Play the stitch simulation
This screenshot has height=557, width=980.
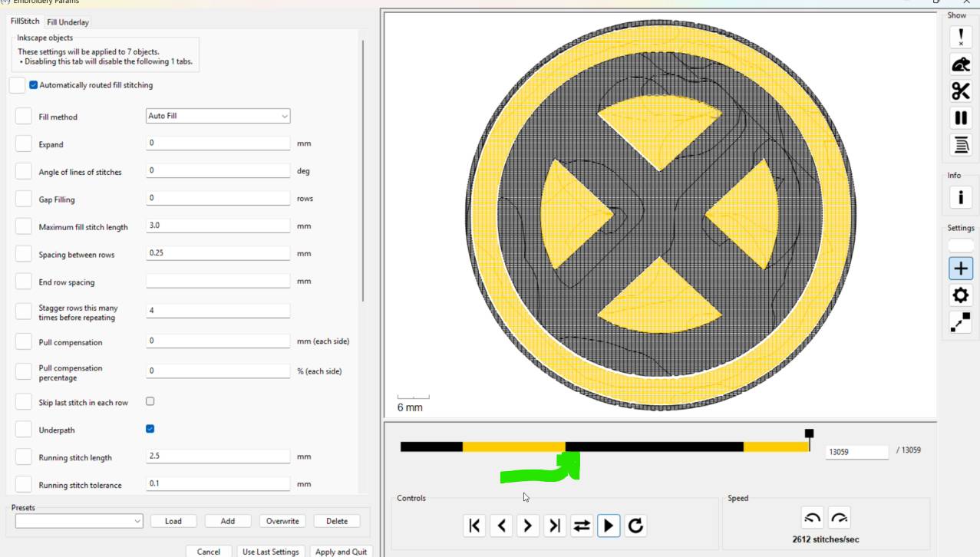click(x=609, y=526)
